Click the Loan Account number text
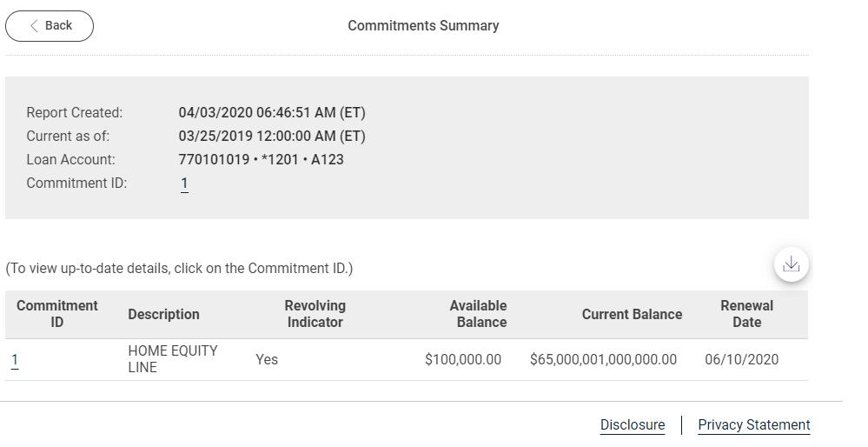Image resolution: width=868 pixels, height=447 pixels. 261,160
